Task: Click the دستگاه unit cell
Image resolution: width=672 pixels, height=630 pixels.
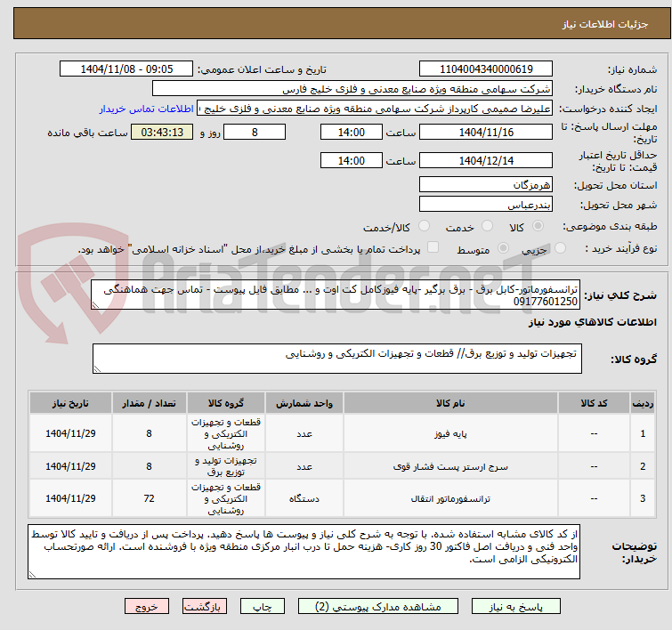Action: (304, 498)
